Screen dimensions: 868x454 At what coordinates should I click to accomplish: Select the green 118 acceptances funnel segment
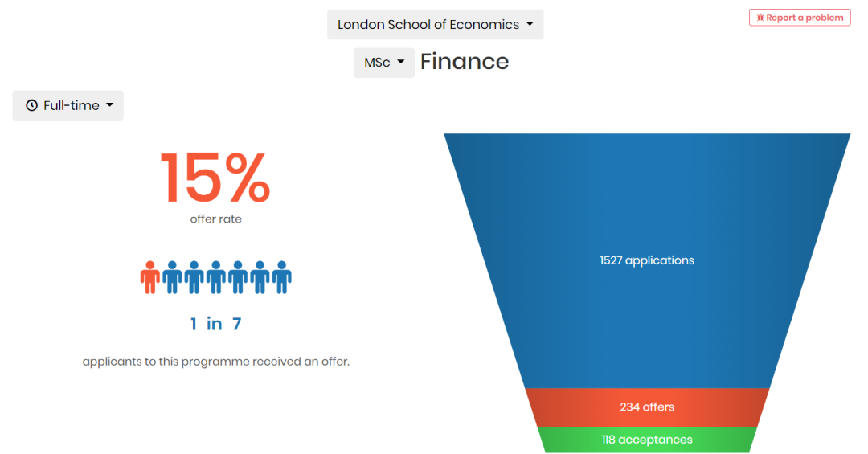pos(646,440)
